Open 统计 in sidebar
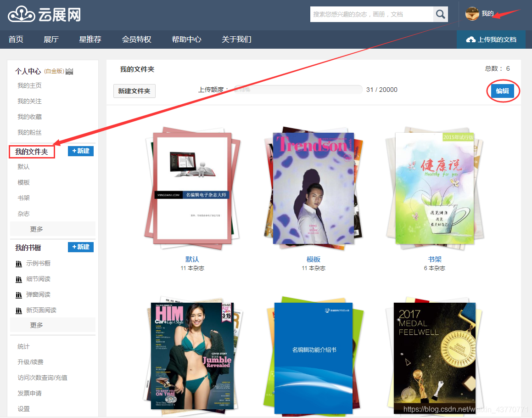The width and height of the screenshot is (532, 418). coord(24,346)
